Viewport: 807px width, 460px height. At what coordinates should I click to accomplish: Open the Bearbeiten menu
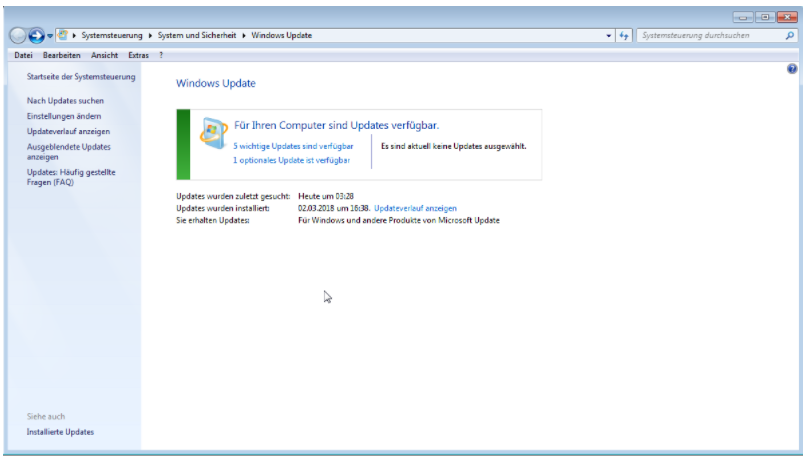[x=61, y=55]
